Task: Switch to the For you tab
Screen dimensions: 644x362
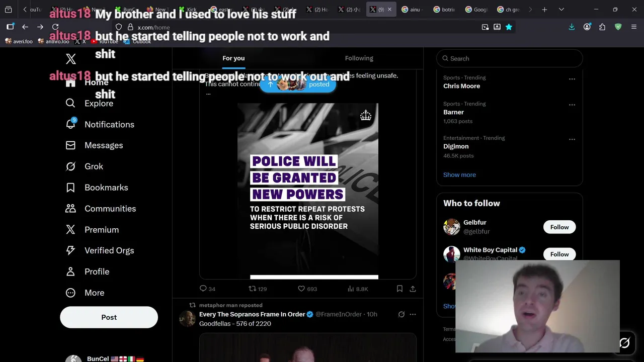Action: (233, 58)
